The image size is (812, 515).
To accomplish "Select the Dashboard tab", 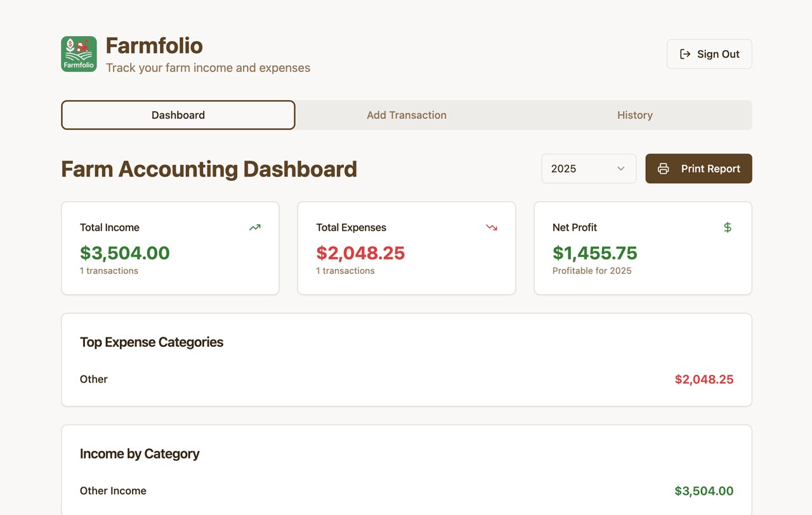I will [178, 115].
